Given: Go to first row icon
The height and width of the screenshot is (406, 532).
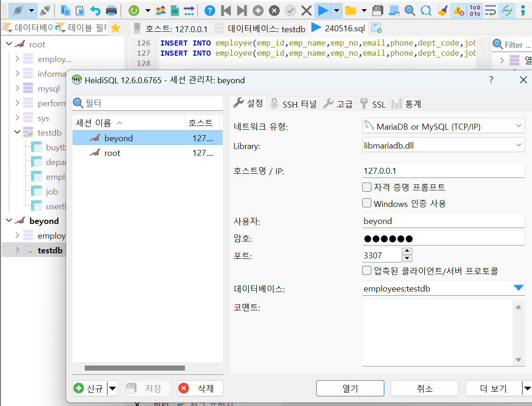Looking at the screenshot, I should 226,11.
